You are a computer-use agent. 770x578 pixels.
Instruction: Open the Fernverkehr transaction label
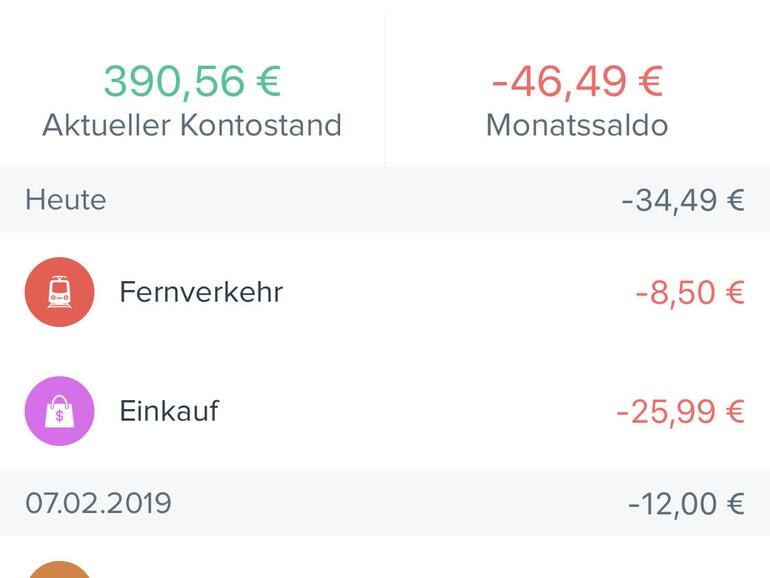[x=201, y=292]
